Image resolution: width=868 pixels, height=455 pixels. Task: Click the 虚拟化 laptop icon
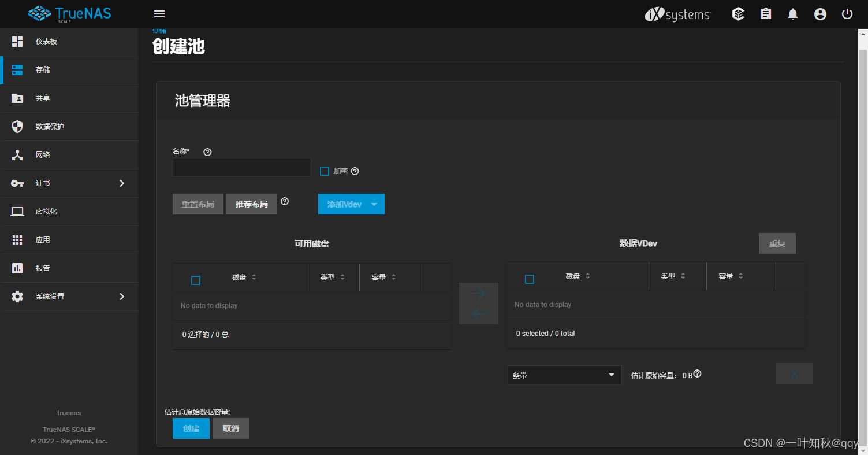pos(17,212)
